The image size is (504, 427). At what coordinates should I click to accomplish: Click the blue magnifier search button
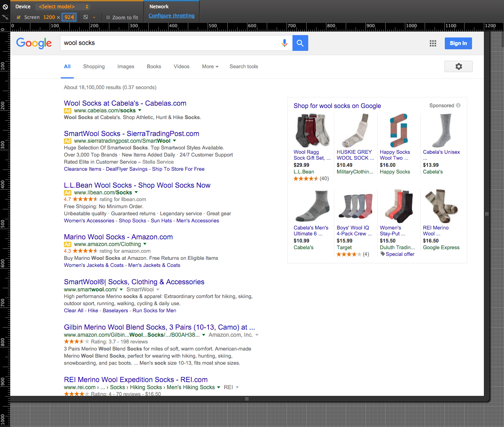[300, 43]
